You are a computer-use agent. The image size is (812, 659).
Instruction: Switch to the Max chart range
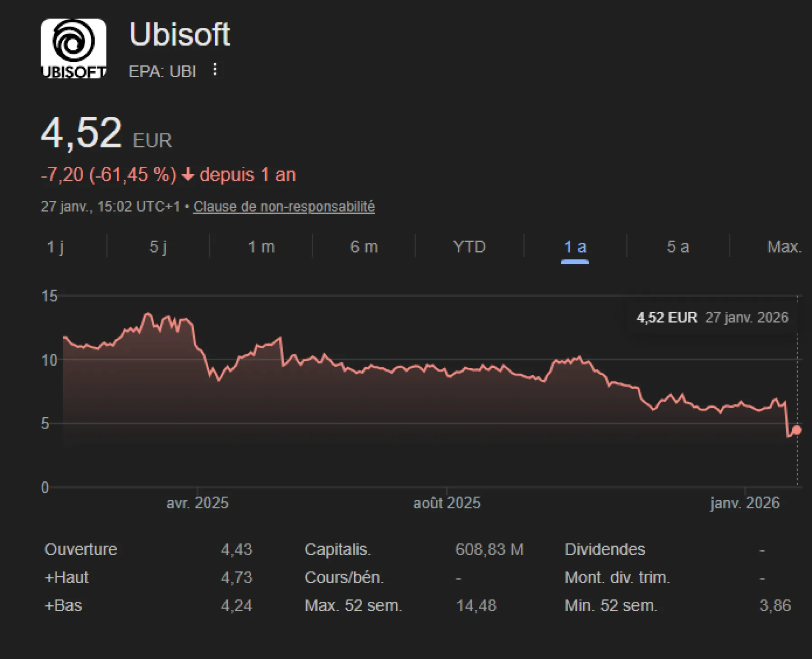tap(784, 247)
